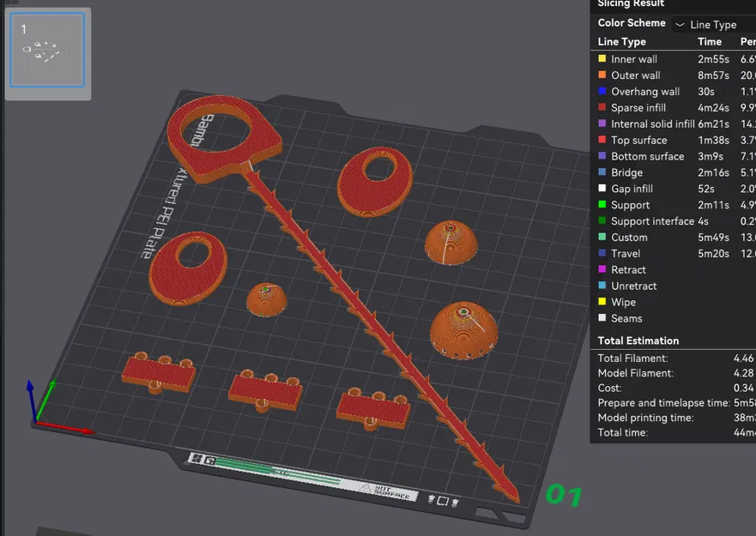Click the Time column header
The image size is (756, 536).
pos(710,42)
